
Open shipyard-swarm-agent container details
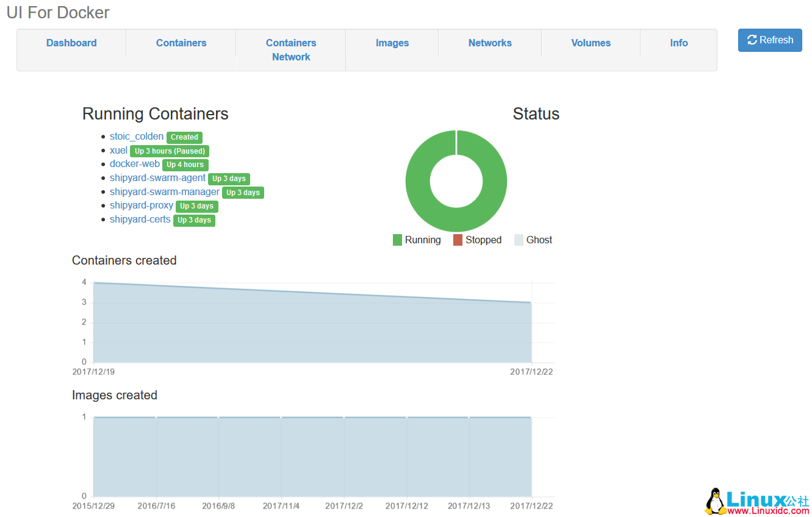(157, 178)
